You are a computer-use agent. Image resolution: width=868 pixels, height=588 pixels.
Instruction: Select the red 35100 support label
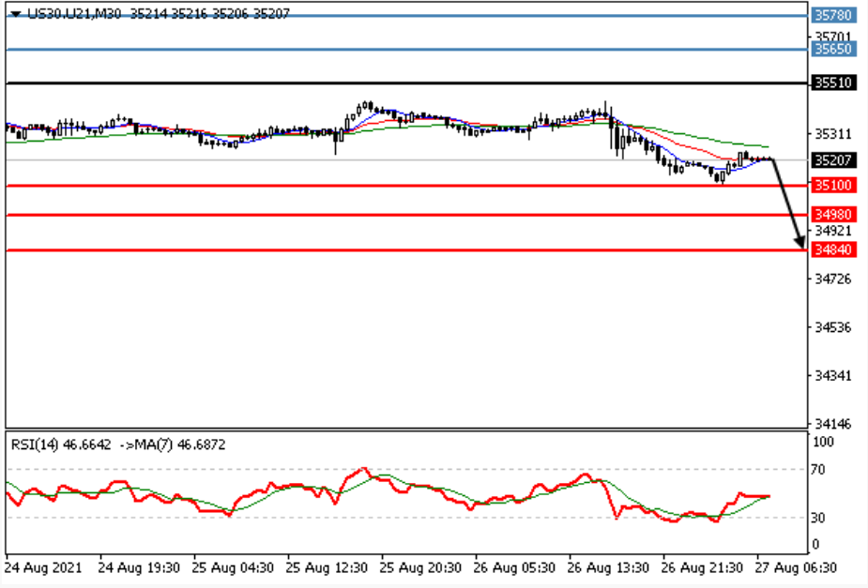pos(833,185)
